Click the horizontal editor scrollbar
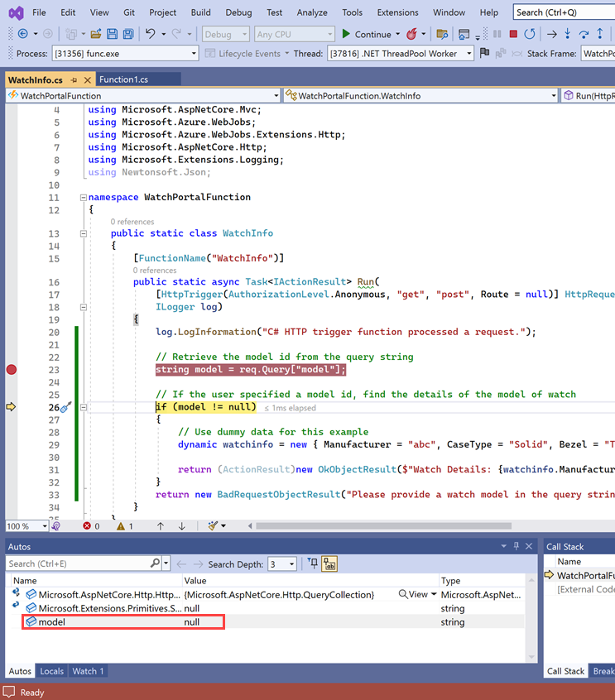The width and height of the screenshot is (615, 700). 383,526
